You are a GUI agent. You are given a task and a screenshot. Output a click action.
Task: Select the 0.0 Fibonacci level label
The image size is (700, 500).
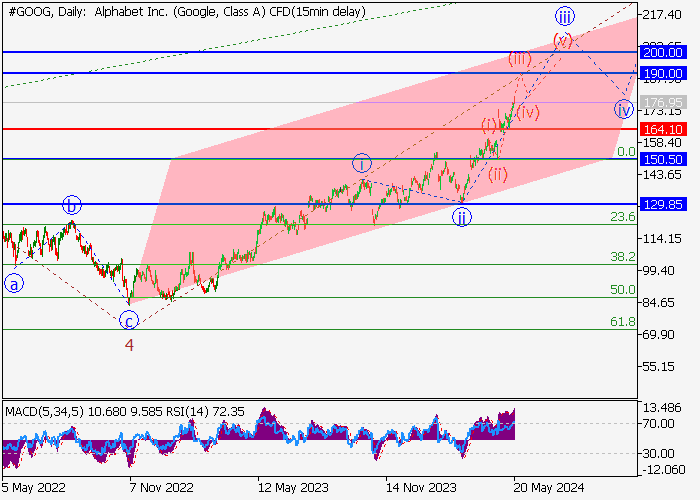(x=626, y=152)
